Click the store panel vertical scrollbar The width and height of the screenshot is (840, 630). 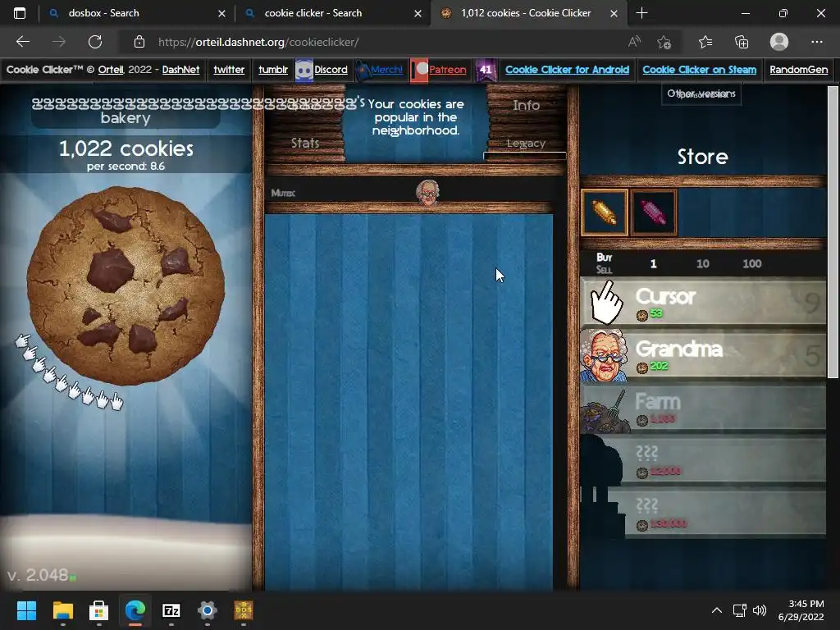point(833,232)
